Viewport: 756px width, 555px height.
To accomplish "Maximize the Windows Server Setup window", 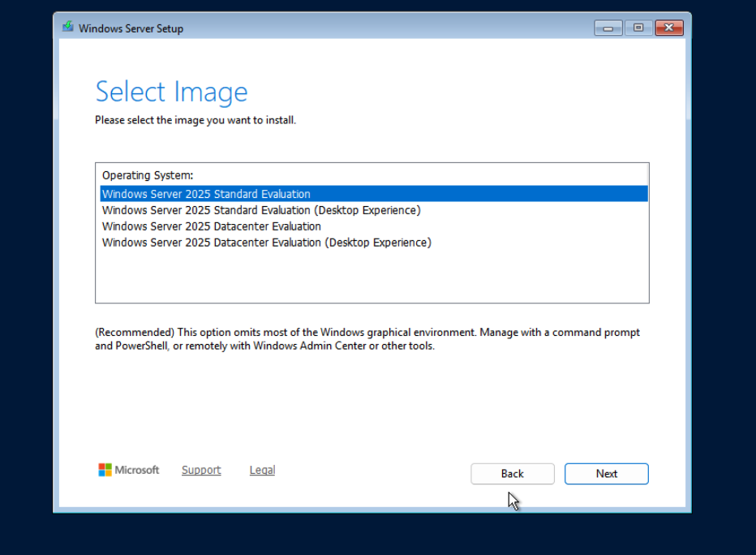I will [x=638, y=28].
